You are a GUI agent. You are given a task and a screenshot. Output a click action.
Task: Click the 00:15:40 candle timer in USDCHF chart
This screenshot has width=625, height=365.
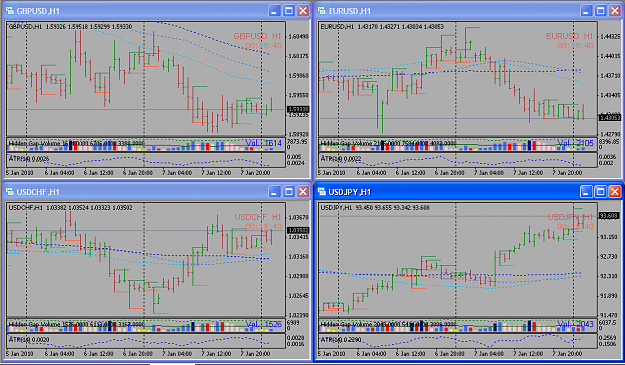[263, 227]
